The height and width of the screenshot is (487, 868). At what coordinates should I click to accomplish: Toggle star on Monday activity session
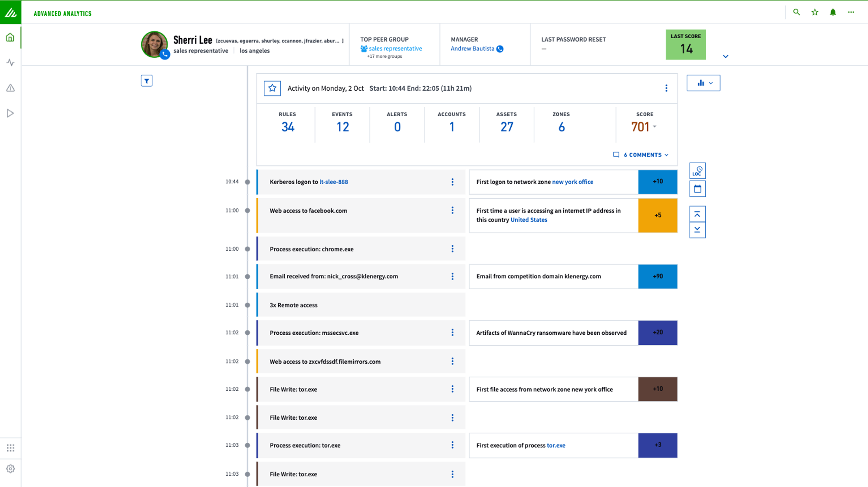coord(272,88)
